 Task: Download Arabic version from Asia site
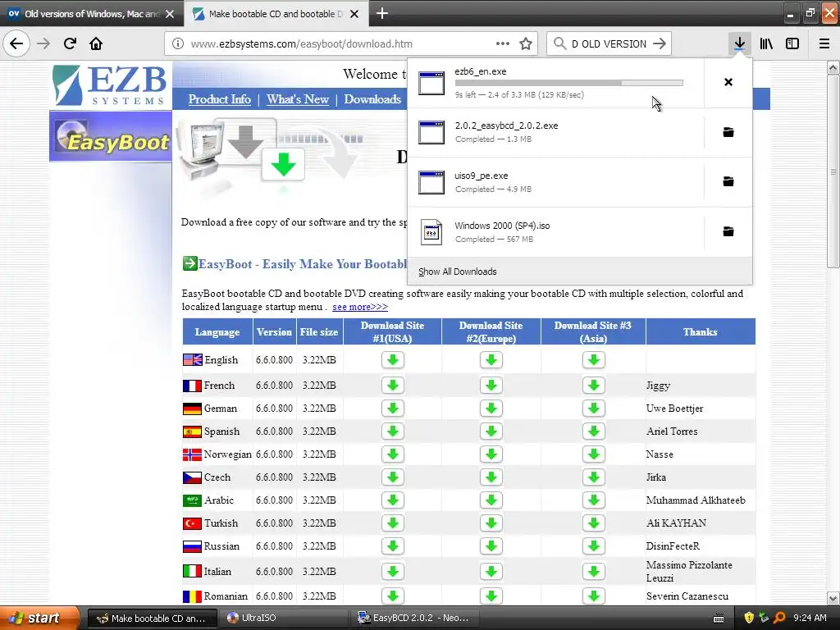[x=594, y=500]
